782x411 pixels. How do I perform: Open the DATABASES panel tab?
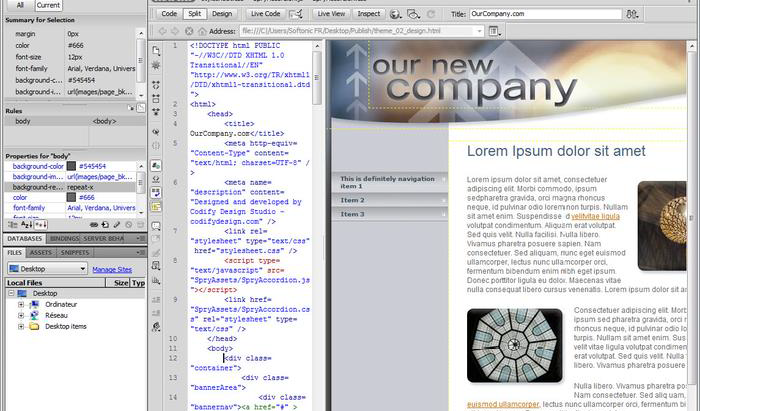pyautogui.click(x=24, y=238)
